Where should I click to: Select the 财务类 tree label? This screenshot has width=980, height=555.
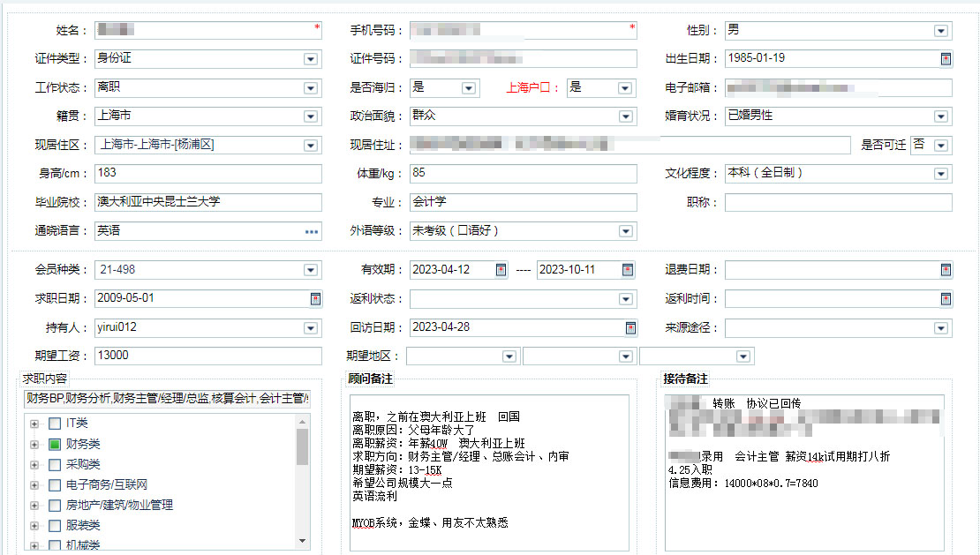[x=83, y=444]
